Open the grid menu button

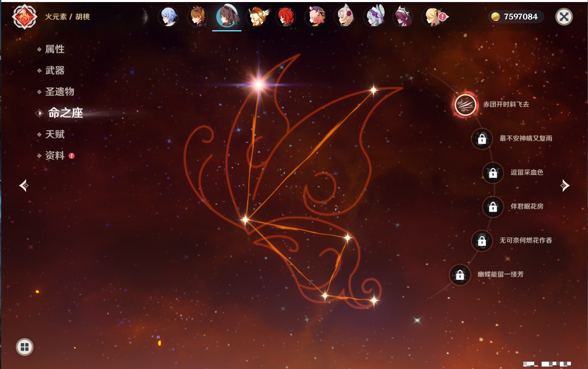coord(24,347)
